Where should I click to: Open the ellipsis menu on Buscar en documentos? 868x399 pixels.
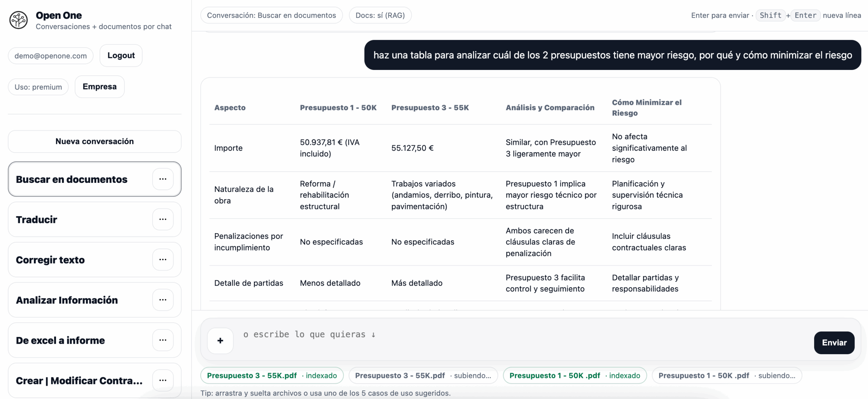click(x=163, y=179)
